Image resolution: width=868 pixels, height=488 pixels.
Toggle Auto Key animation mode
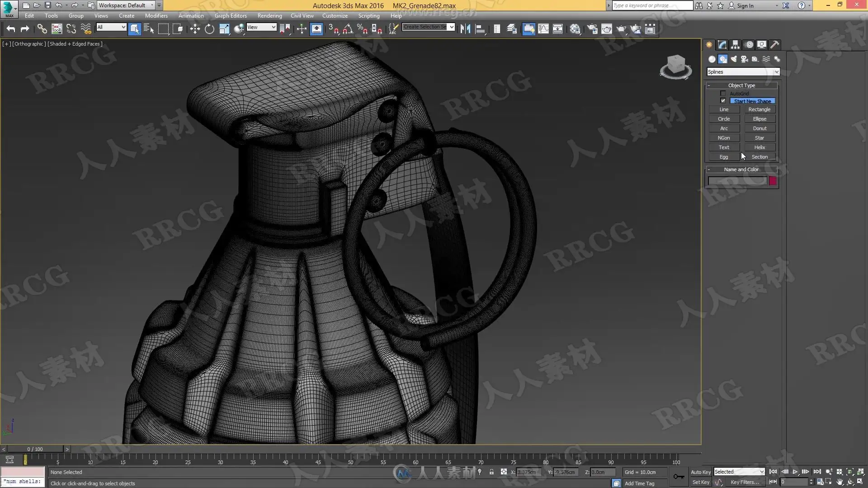tap(700, 472)
